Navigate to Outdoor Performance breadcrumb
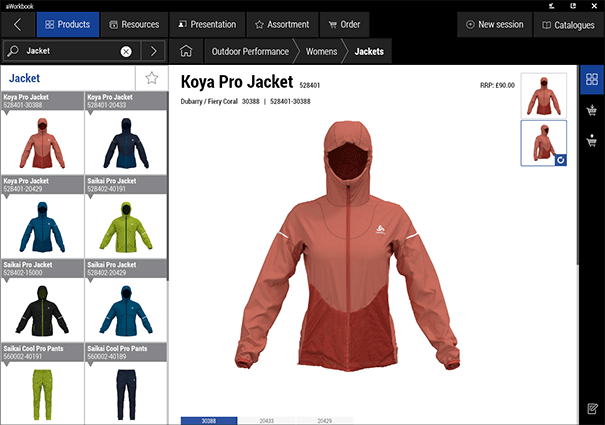Image resolution: width=605 pixels, height=425 pixels. click(x=250, y=51)
